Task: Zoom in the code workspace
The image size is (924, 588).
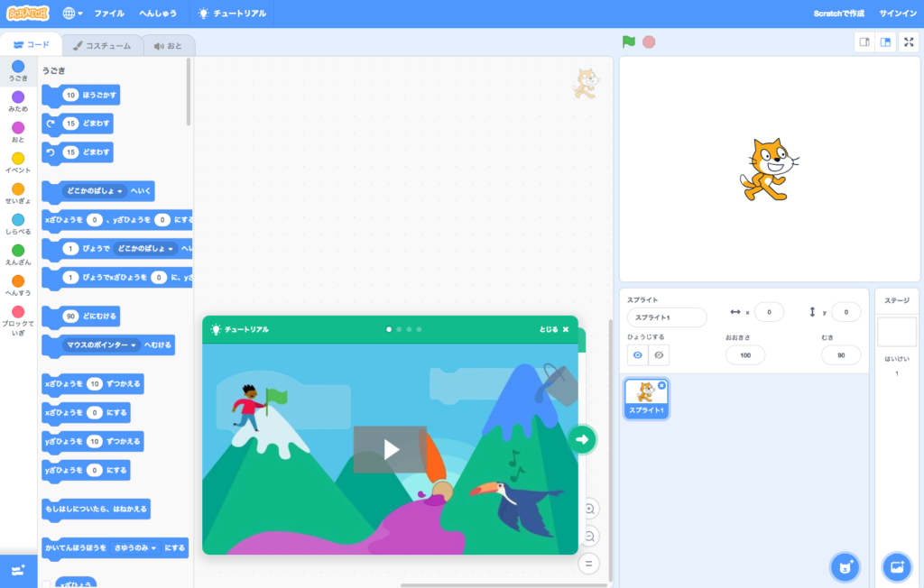Action: click(x=589, y=509)
